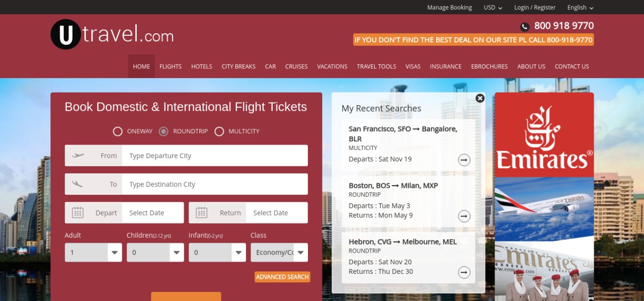This screenshot has width=644, height=301.
Task: Open the FLIGHTS menu item
Action: [171, 66]
